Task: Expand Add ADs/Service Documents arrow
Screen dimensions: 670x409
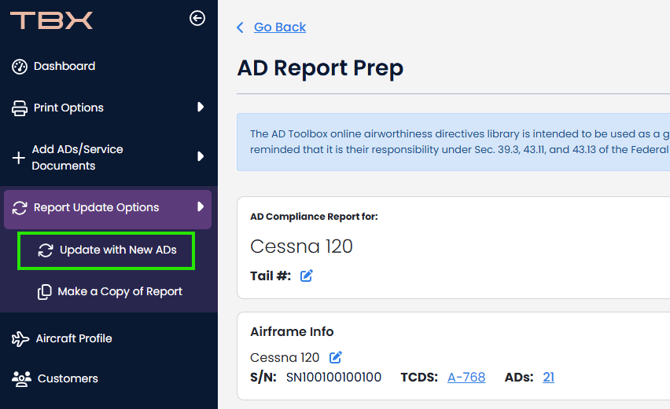Action: point(201,157)
